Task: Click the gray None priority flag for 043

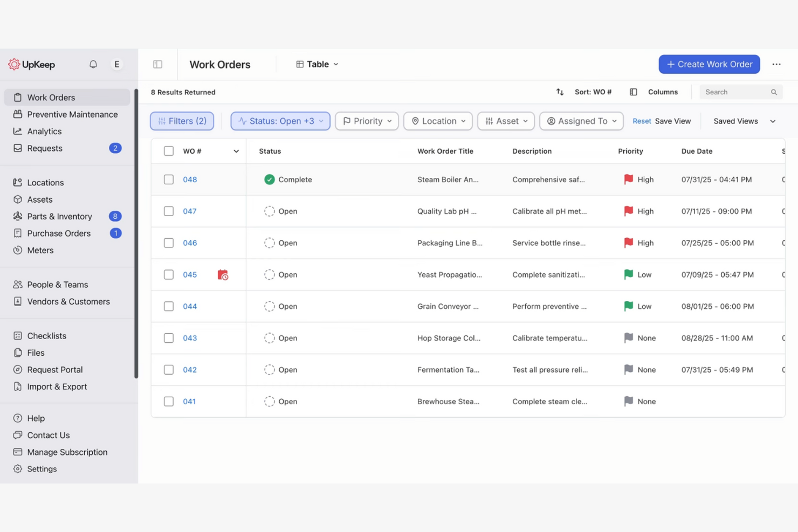Action: (629, 338)
